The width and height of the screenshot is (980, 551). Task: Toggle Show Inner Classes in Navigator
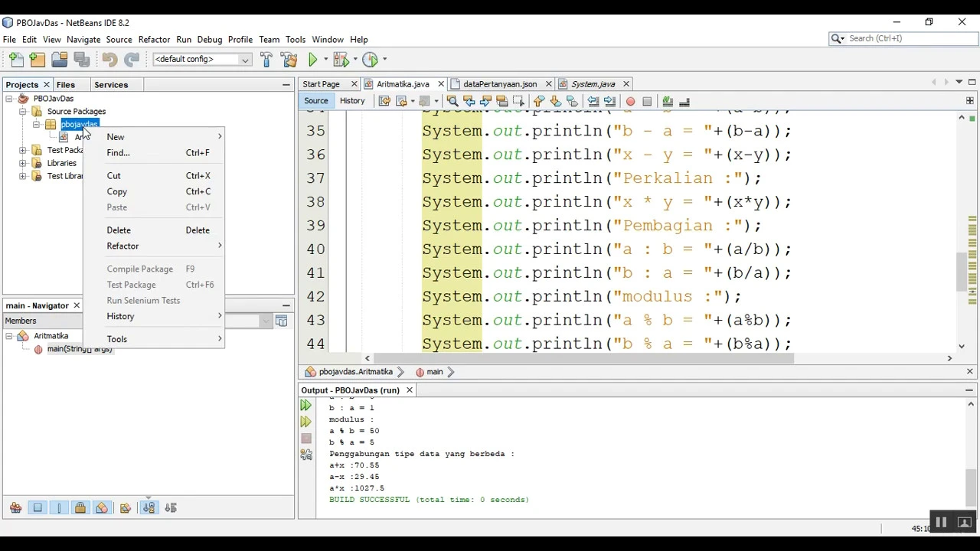tap(101, 507)
